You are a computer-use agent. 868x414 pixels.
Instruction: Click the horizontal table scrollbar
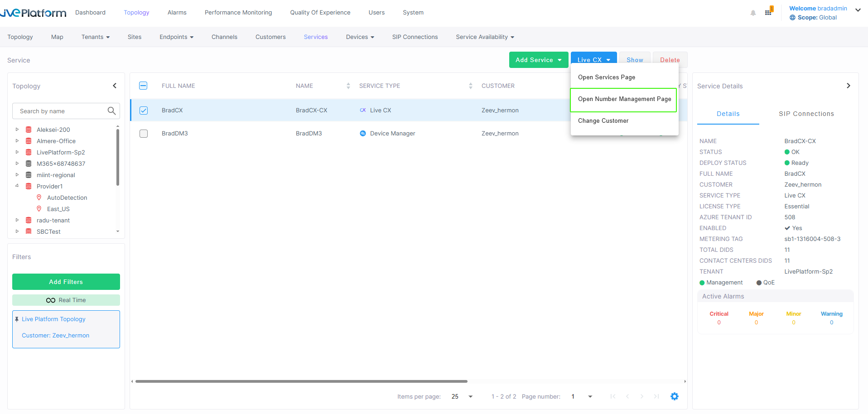pos(301,381)
